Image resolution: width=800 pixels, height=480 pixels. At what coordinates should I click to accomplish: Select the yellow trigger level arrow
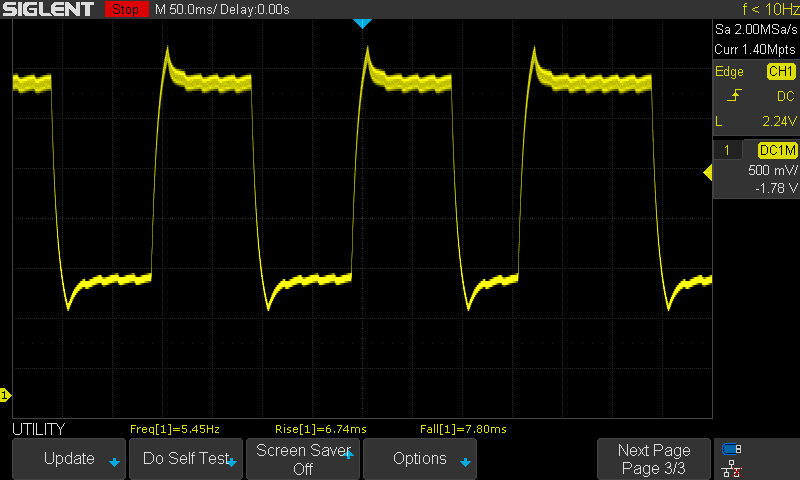click(708, 173)
